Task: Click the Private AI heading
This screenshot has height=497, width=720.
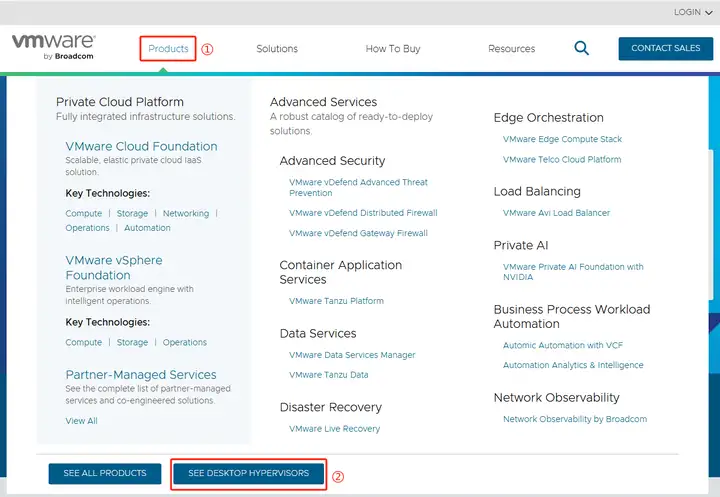Action: (521, 245)
